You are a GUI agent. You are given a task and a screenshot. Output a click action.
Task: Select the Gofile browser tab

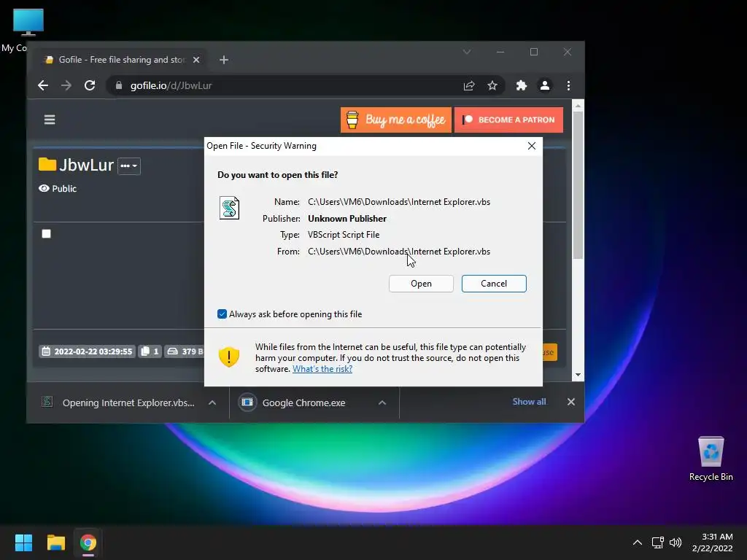122,60
